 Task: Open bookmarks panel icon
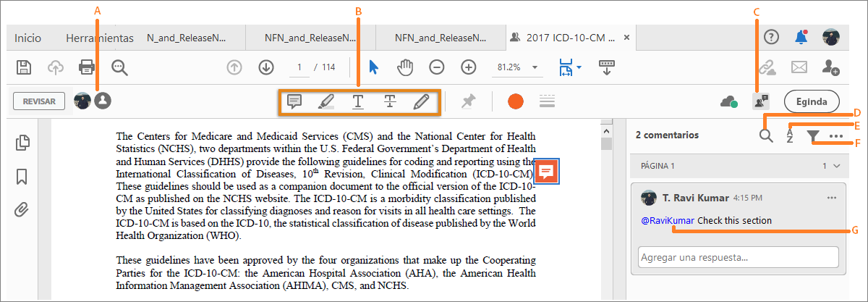22,177
